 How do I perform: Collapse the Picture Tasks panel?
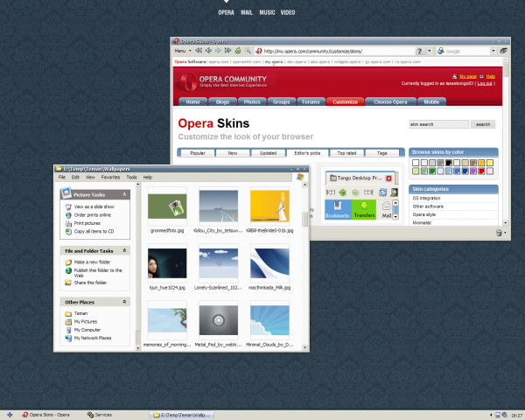124,194
